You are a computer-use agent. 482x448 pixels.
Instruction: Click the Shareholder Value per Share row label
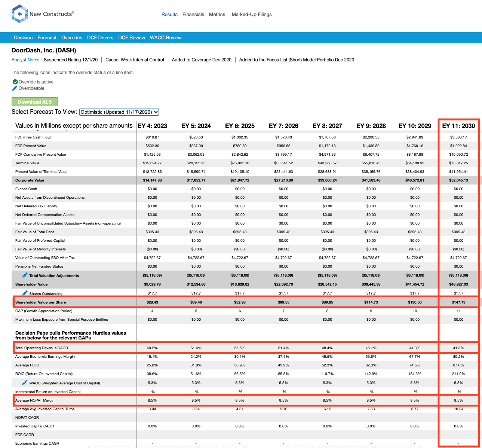click(x=40, y=302)
